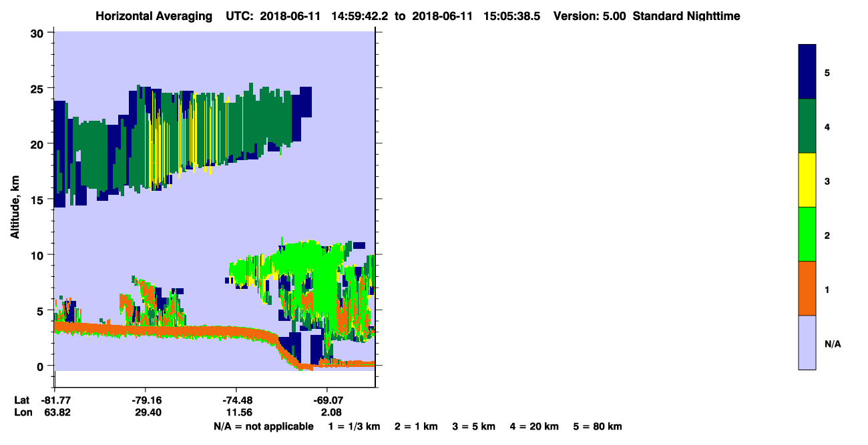
Task: Click latitude value -79.16
Action: coord(146,400)
